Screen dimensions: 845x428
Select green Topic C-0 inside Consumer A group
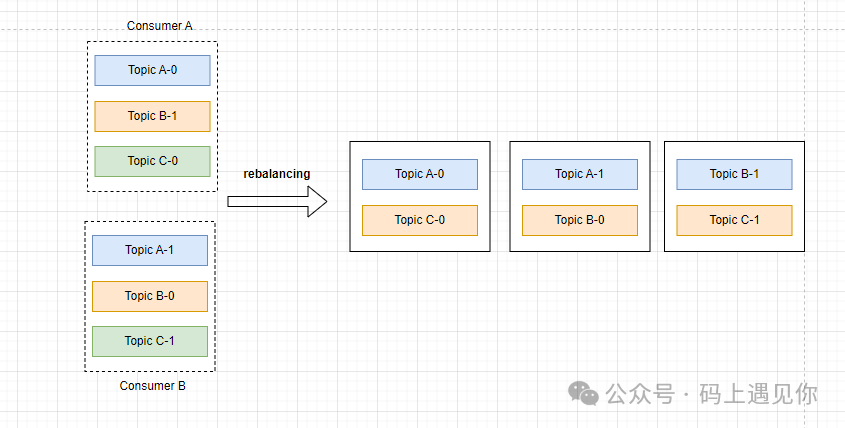click(153, 161)
